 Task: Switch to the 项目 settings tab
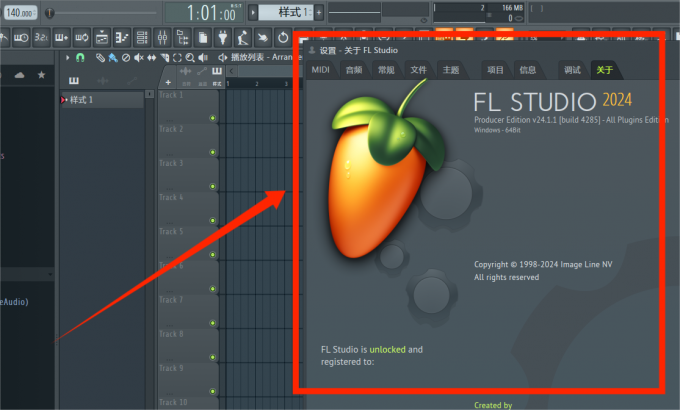495,70
